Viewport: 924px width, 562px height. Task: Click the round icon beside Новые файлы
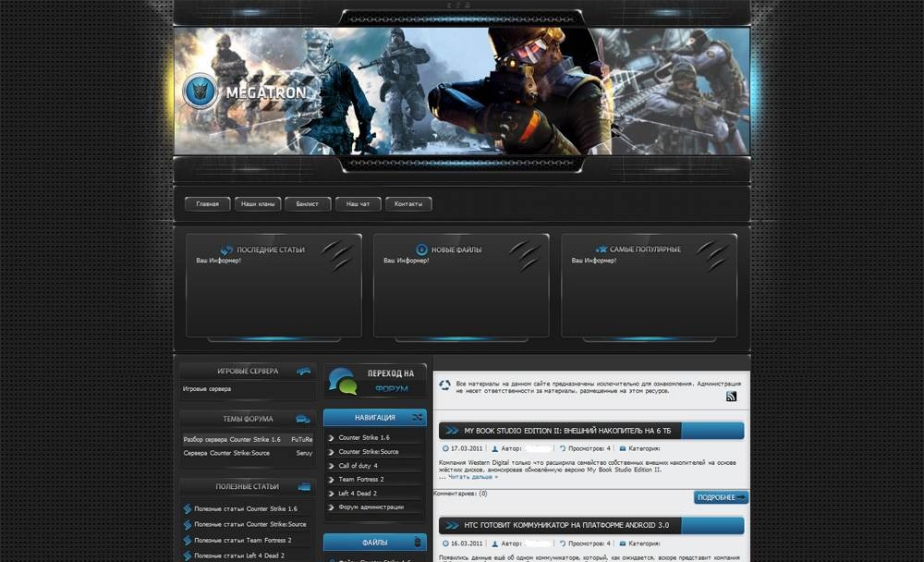(x=421, y=250)
